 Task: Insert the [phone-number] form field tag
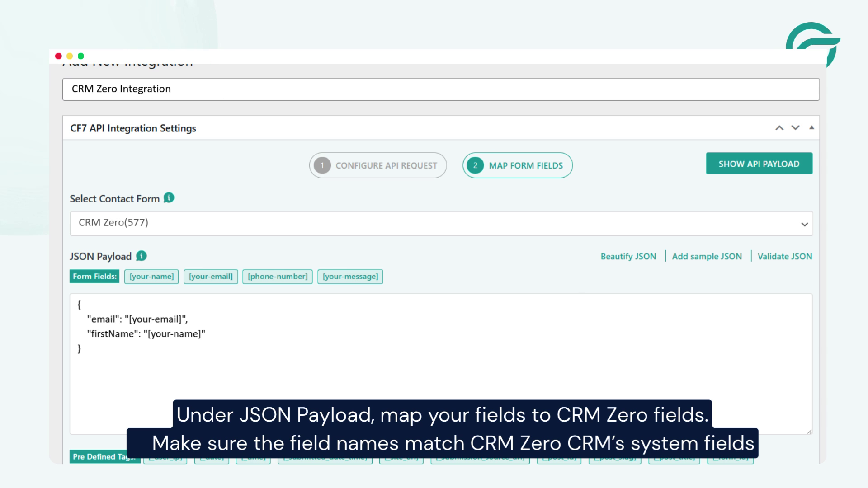point(278,277)
